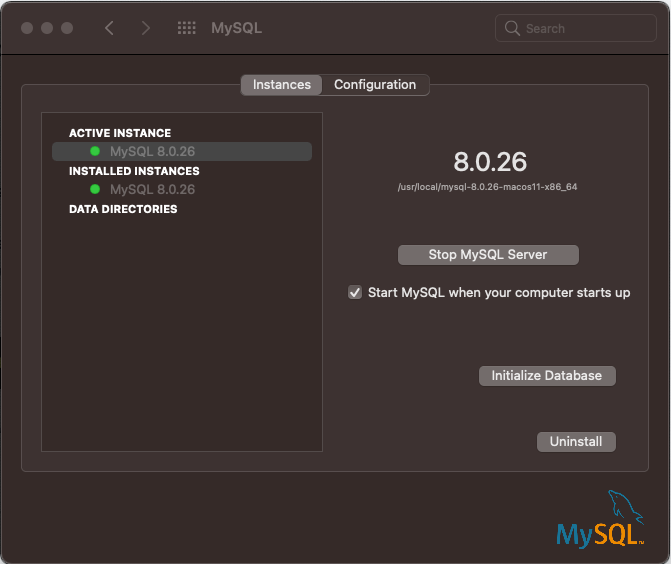This screenshot has width=671, height=564.
Task: Click the MySQL dolphin logo
Action: pyautogui.click(x=600, y=519)
